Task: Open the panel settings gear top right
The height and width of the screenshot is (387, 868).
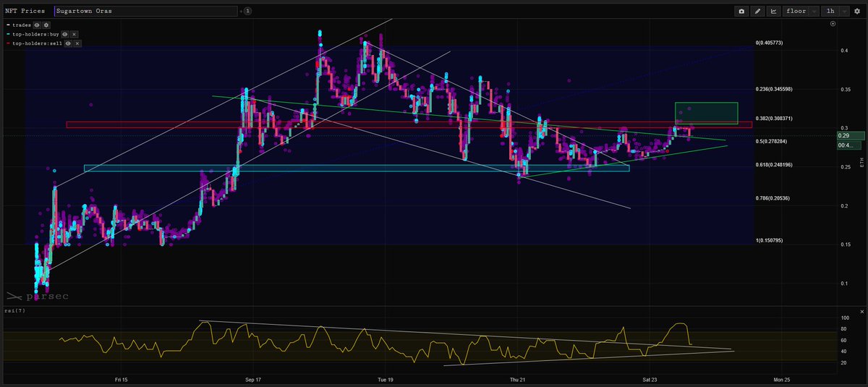Action: click(857, 11)
